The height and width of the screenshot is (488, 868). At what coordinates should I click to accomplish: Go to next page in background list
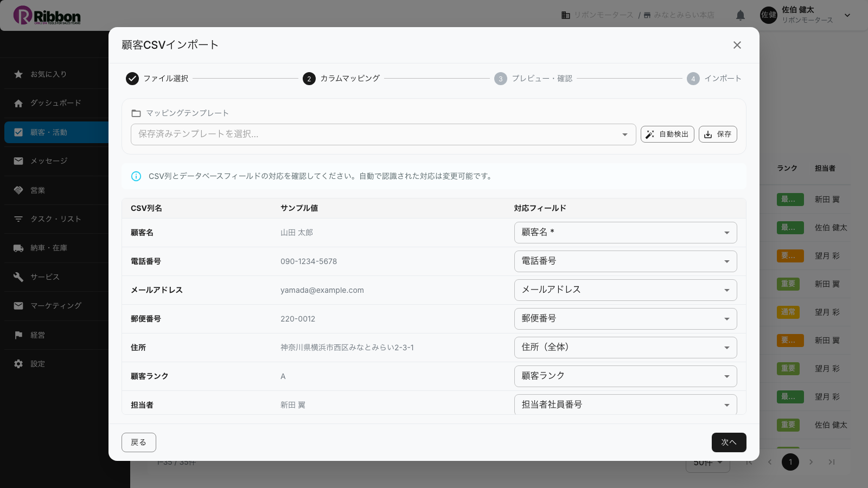(x=811, y=462)
